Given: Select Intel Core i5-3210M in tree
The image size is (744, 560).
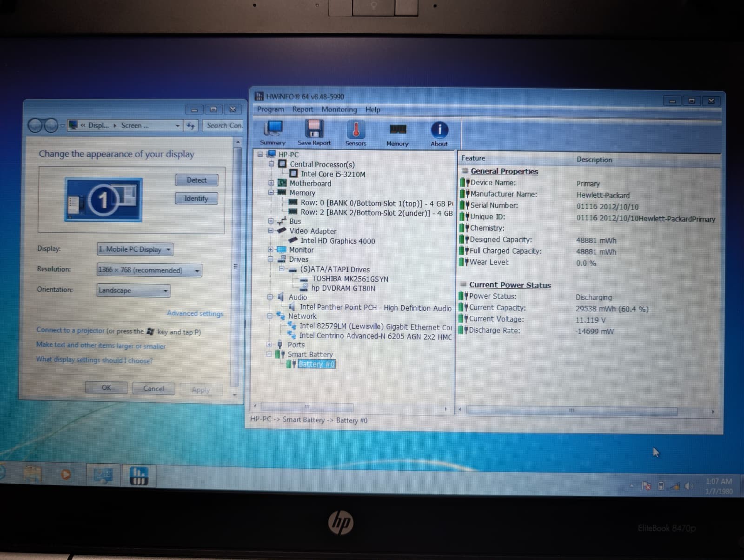Looking at the screenshot, I should click(333, 174).
